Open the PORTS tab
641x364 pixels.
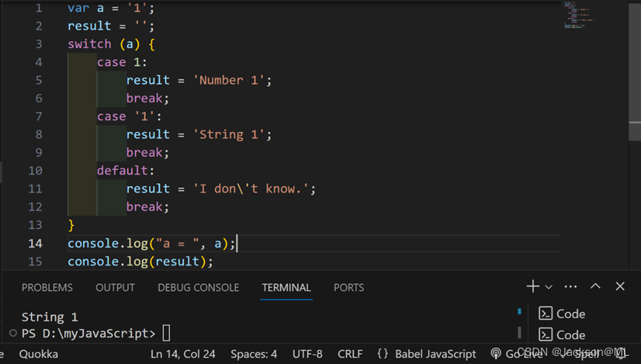click(x=349, y=288)
